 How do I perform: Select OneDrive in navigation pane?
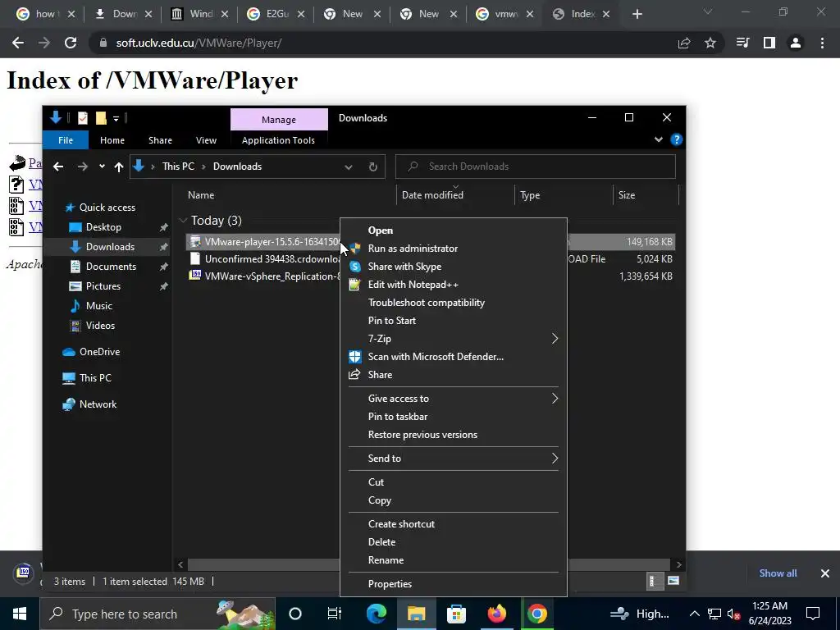(99, 352)
